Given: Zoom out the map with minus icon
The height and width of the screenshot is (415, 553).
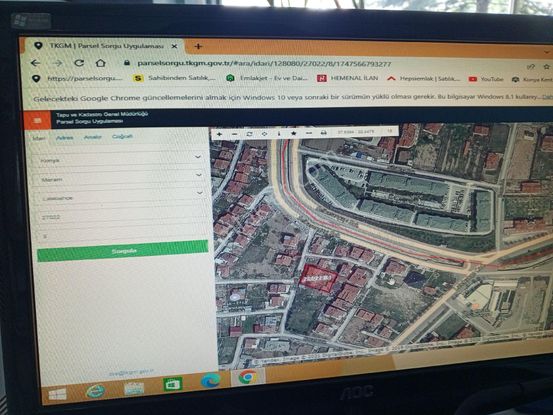Looking at the screenshot, I should (235, 134).
